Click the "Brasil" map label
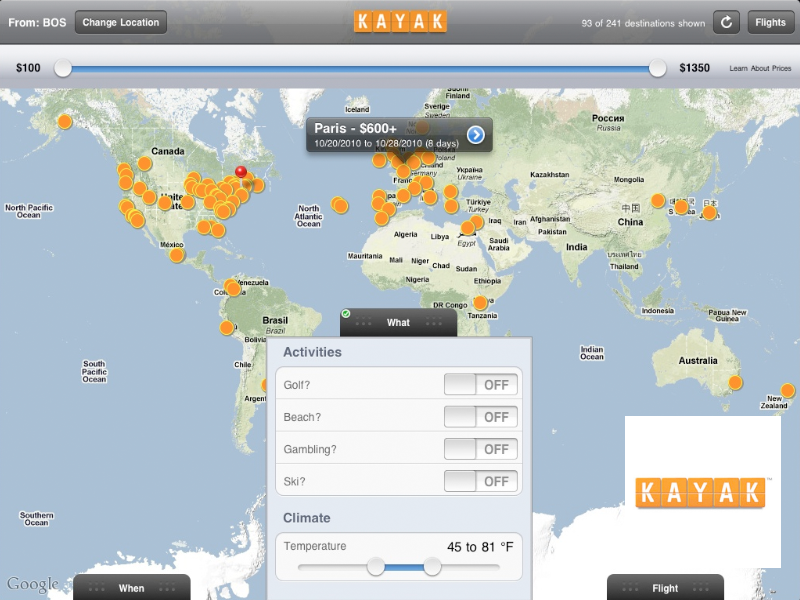800x600 pixels. (275, 320)
